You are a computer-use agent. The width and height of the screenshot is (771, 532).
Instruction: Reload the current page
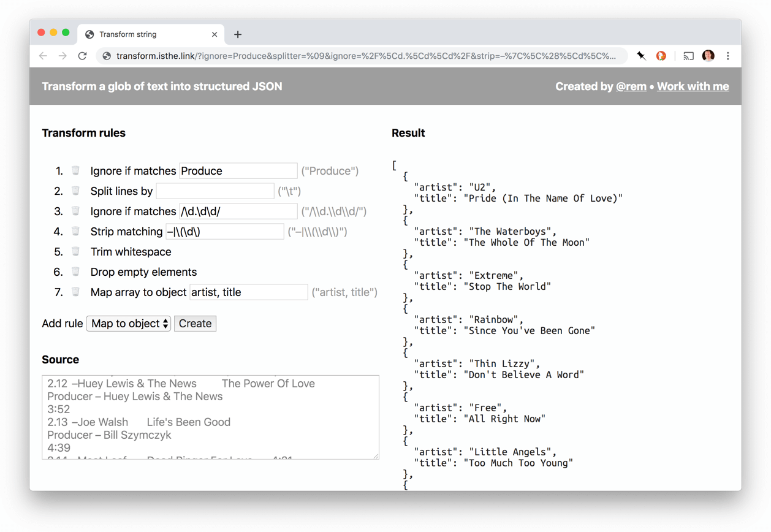click(x=82, y=56)
